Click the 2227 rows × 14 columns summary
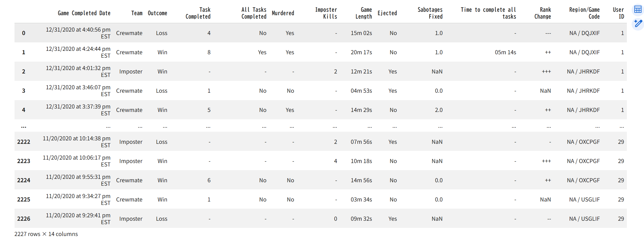The image size is (644, 241). (46, 234)
